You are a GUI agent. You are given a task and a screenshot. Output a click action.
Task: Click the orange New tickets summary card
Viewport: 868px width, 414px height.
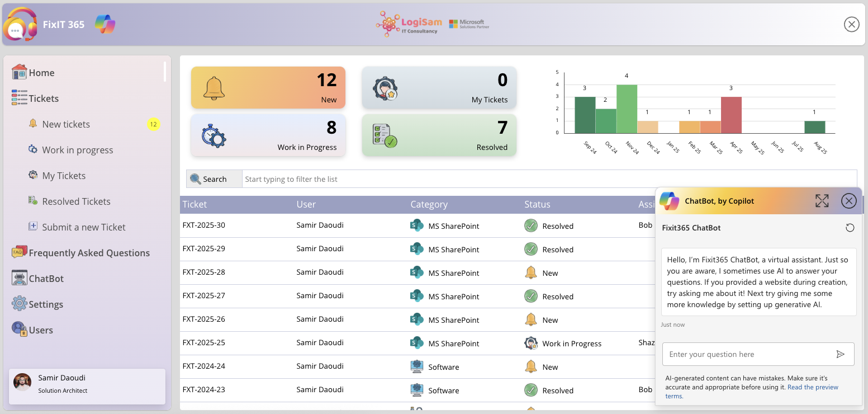[x=268, y=87]
